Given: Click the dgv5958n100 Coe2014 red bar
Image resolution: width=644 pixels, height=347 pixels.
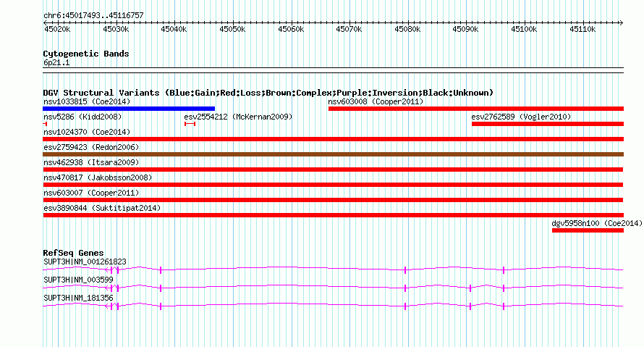Looking at the screenshot, I should [x=588, y=230].
